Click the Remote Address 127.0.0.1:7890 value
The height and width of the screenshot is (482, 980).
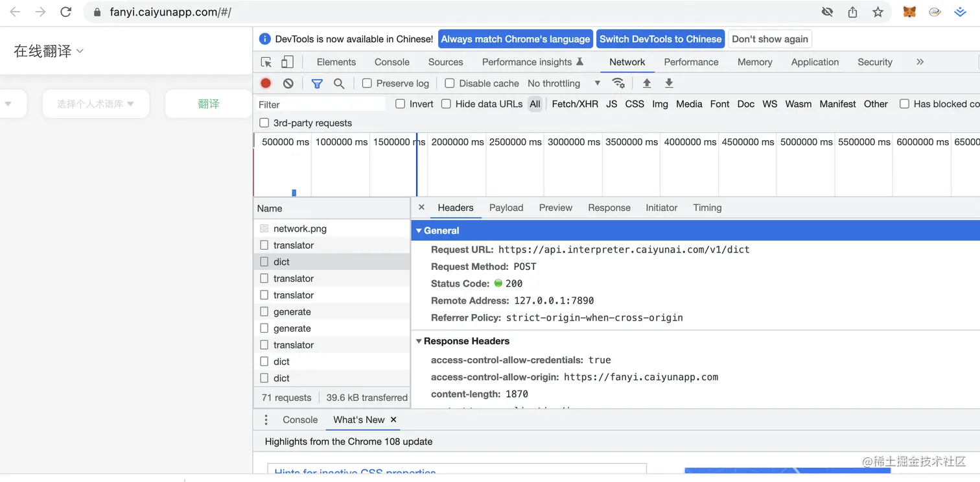(554, 301)
